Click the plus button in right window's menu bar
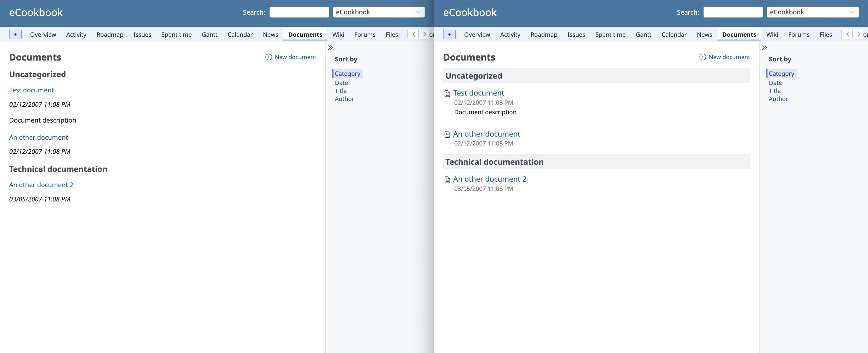Screen dimensions: 868x353 (449, 34)
